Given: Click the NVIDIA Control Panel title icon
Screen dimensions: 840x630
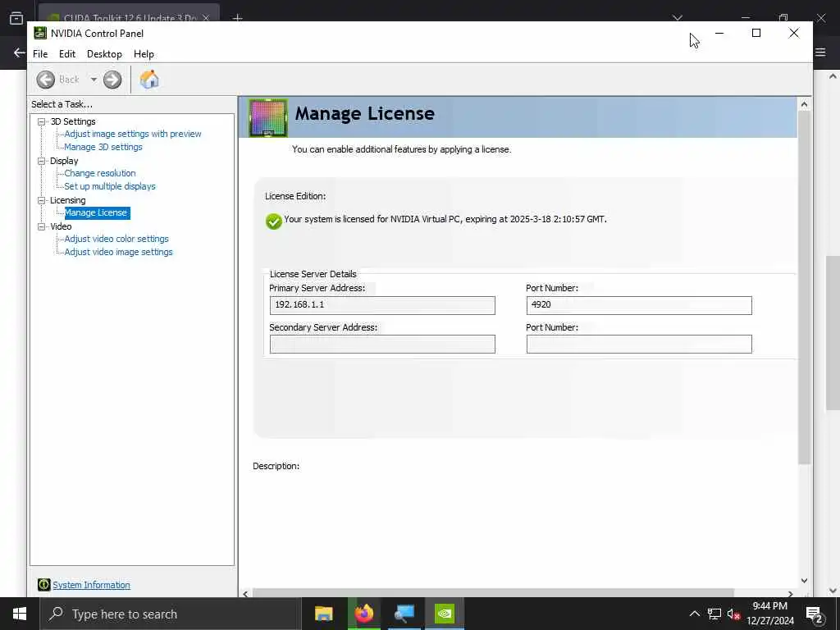Looking at the screenshot, I should click(40, 33).
